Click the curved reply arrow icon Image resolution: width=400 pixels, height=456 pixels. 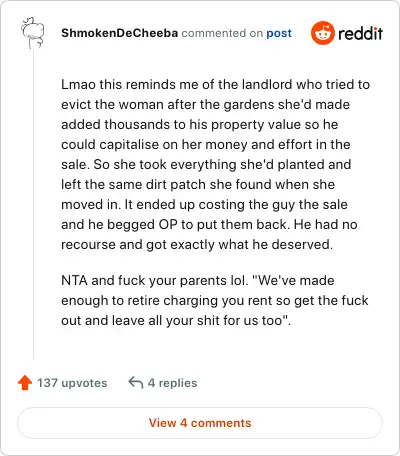pos(136,382)
